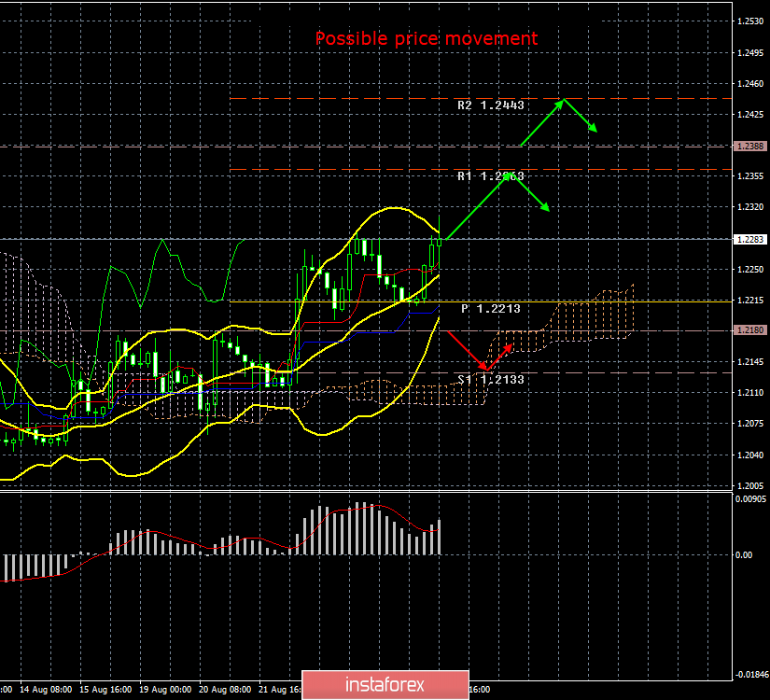This screenshot has width=770, height=700.
Task: Click the 1.2495 price axis value
Action: click(750, 53)
